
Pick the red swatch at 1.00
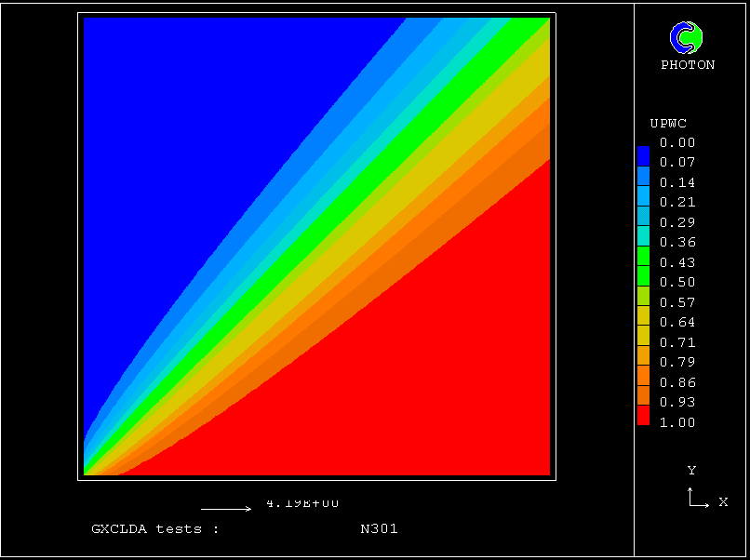(x=643, y=419)
